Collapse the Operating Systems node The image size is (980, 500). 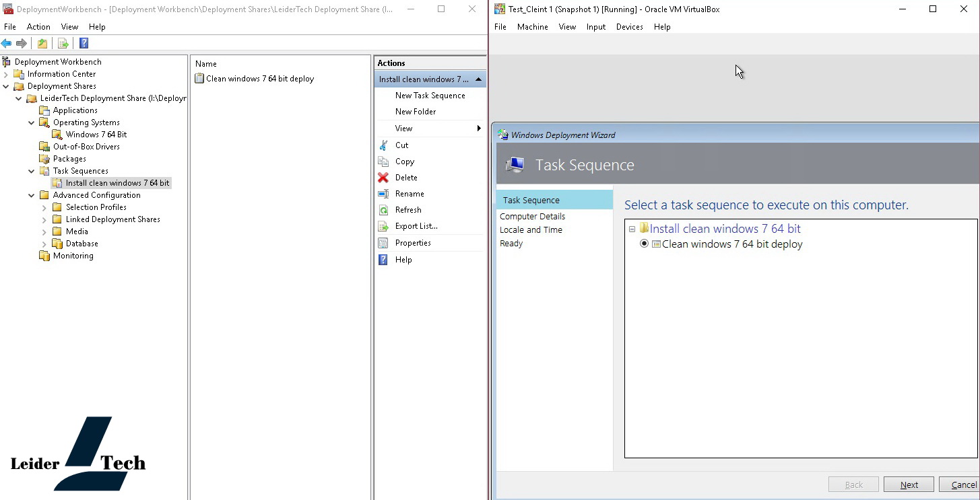(x=32, y=122)
